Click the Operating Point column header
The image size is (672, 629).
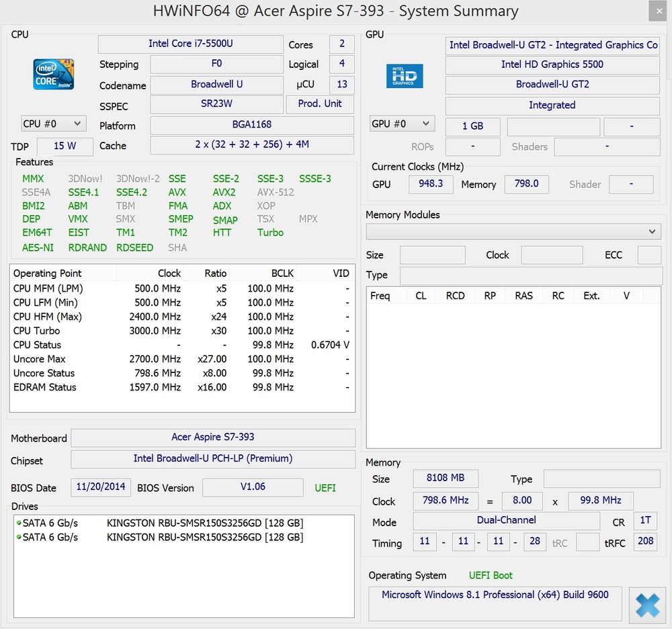63,274
